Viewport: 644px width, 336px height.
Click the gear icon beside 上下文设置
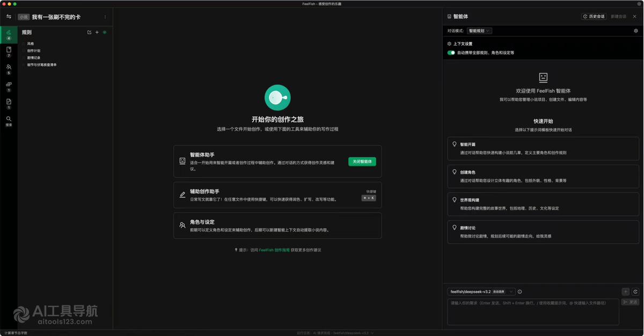click(449, 44)
